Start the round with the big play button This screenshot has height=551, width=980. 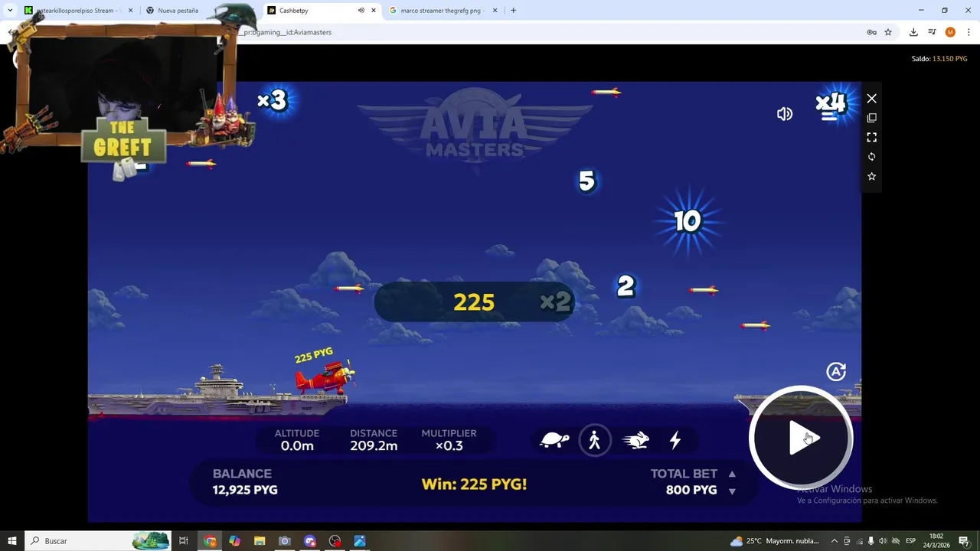pyautogui.click(x=801, y=438)
